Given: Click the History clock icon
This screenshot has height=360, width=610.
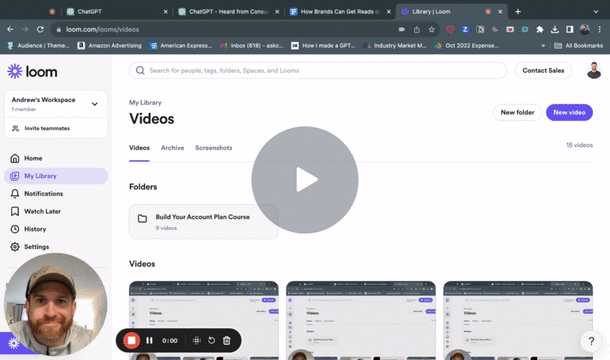Looking at the screenshot, I should pos(15,229).
